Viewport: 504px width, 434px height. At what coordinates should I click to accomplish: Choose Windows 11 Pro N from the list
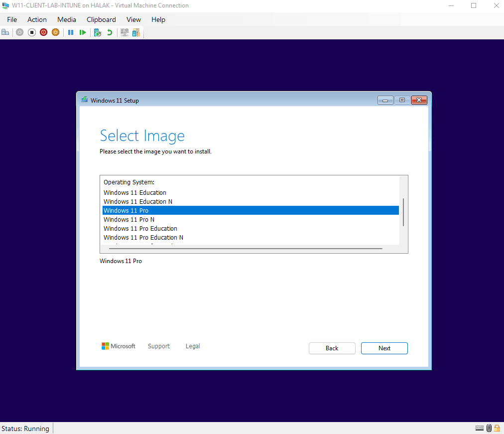click(x=128, y=219)
